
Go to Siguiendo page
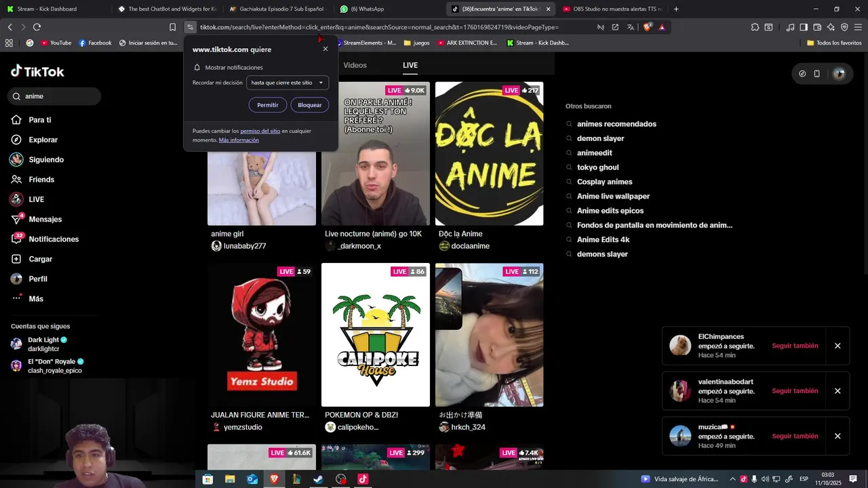click(37, 160)
